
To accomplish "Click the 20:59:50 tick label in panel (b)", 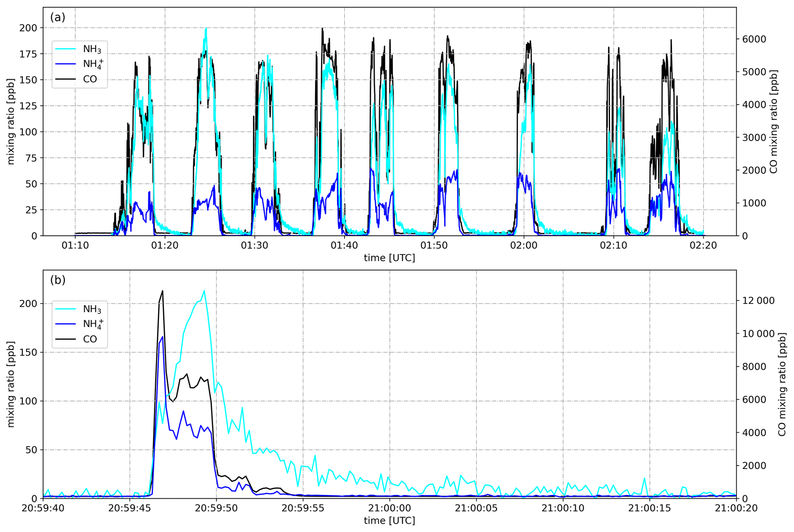I will 216,509.
